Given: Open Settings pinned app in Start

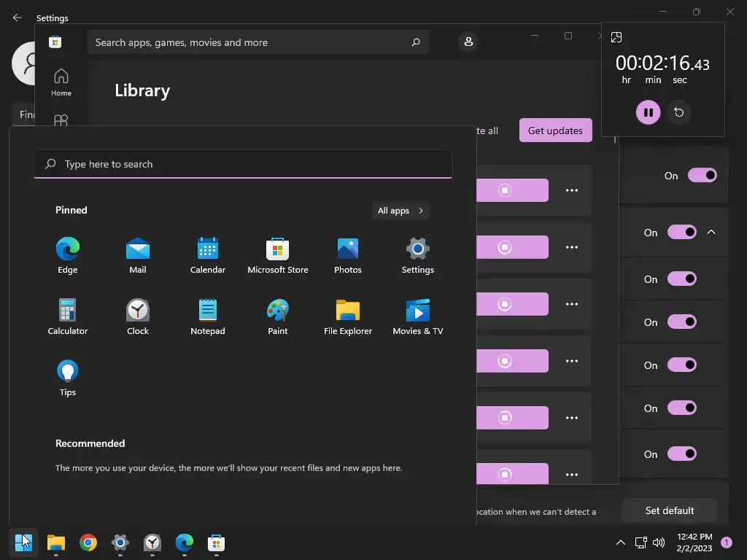Looking at the screenshot, I should click(418, 256).
